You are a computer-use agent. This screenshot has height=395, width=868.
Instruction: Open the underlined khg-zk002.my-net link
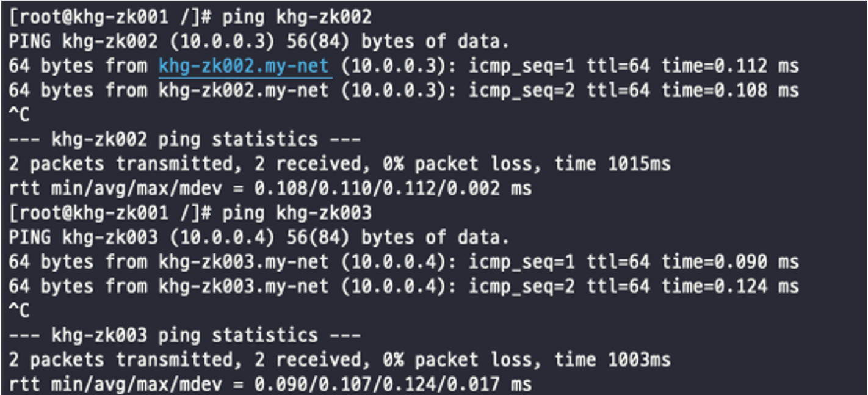tap(244, 66)
